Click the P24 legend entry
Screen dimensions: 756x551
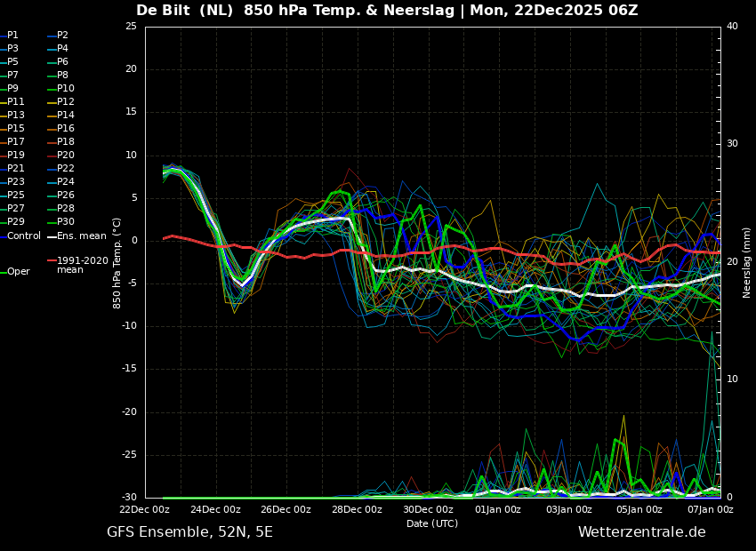coord(60,181)
